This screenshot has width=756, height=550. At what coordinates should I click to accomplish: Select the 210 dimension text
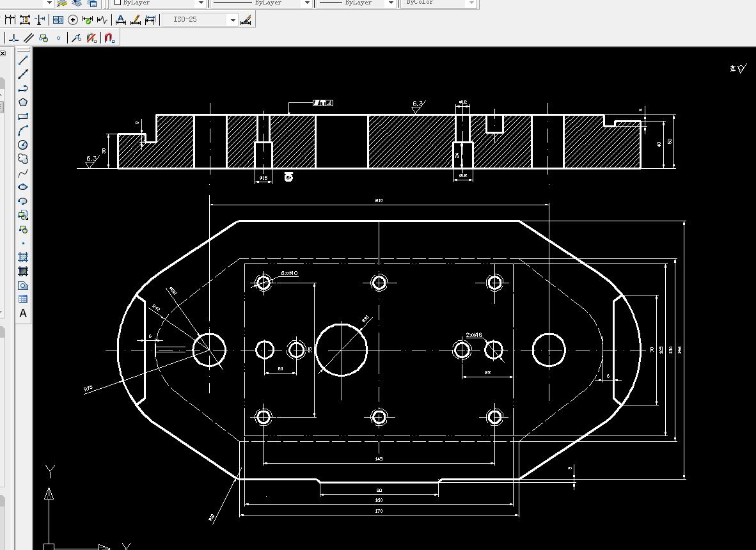379,200
